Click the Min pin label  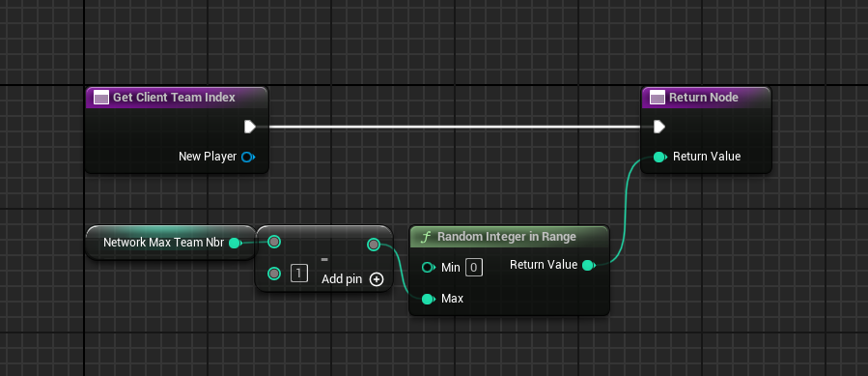[x=451, y=268]
